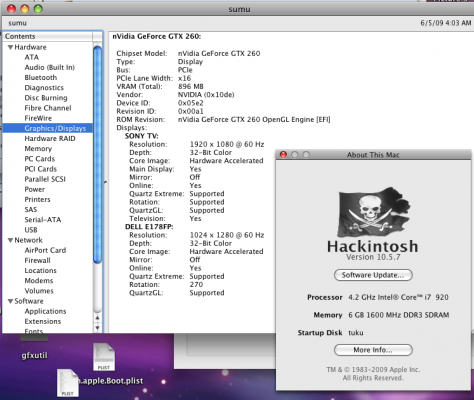Select Firewall under Network
Screen dimensions: 474x400
point(37,261)
